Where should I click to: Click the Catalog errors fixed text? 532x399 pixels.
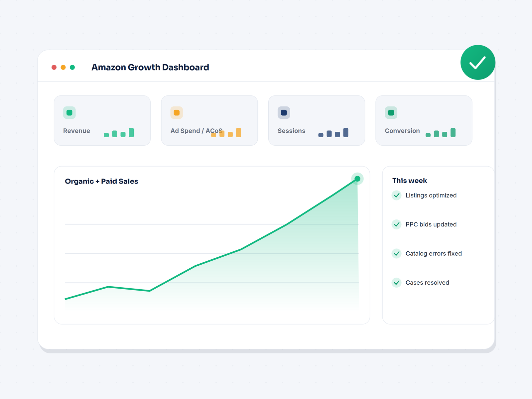click(x=434, y=253)
